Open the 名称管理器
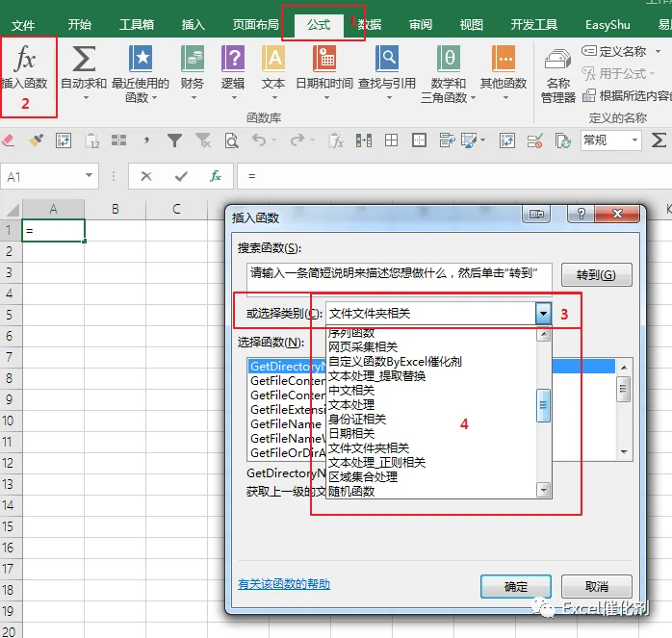 coord(558,76)
